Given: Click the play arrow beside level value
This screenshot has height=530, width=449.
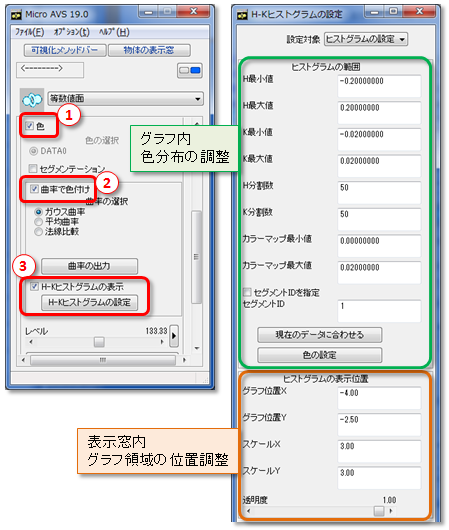Looking at the screenshot, I should pyautogui.click(x=174, y=336).
